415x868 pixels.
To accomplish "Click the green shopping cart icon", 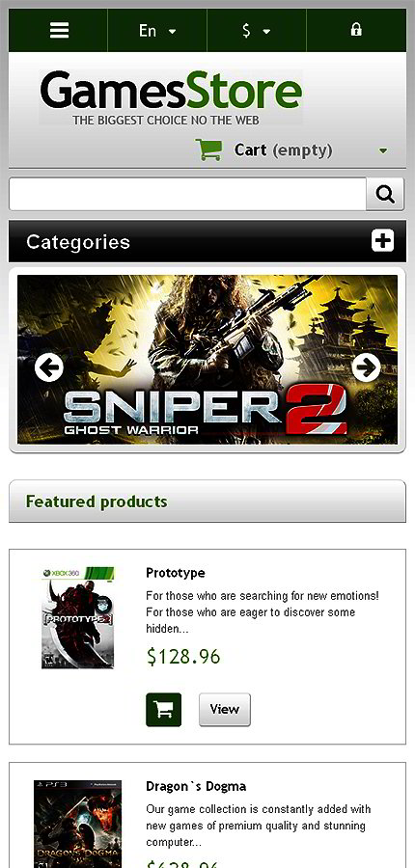I will tap(208, 149).
